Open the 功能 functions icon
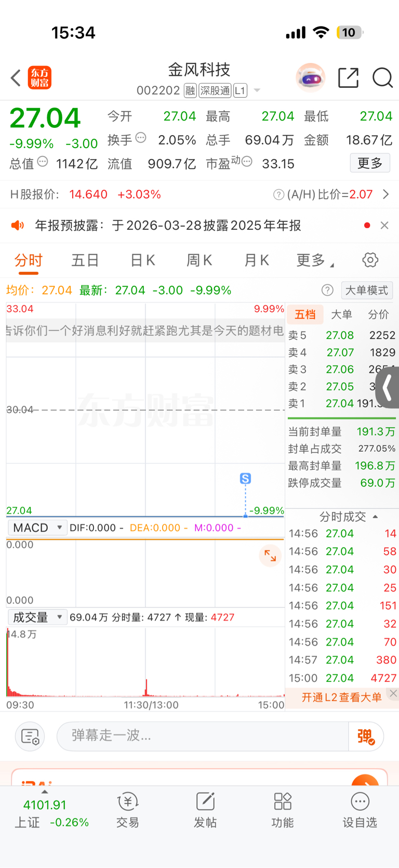The height and width of the screenshot is (868, 399). point(283,810)
